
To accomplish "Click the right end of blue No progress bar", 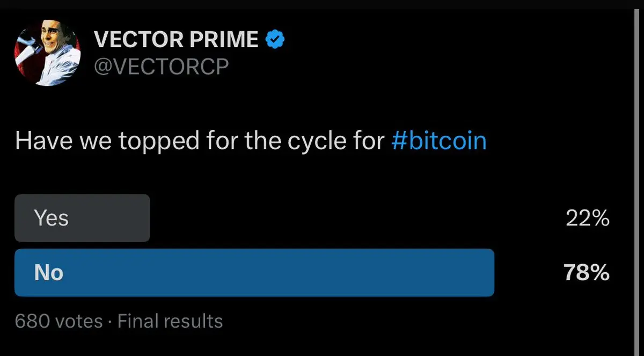I will point(488,273).
